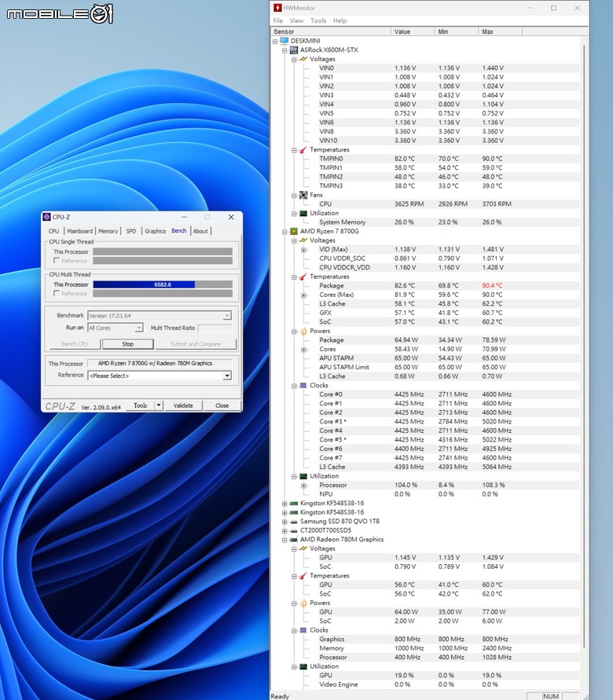
Task: Click the Ryzen Voltages lightning icon
Action: (x=303, y=240)
